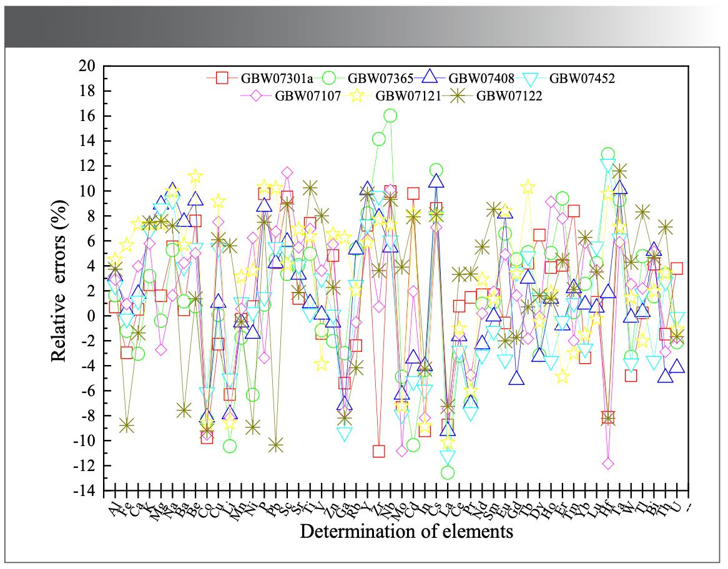The height and width of the screenshot is (569, 728).
Task: Click the y-axis tick label -6
Action: (88, 391)
